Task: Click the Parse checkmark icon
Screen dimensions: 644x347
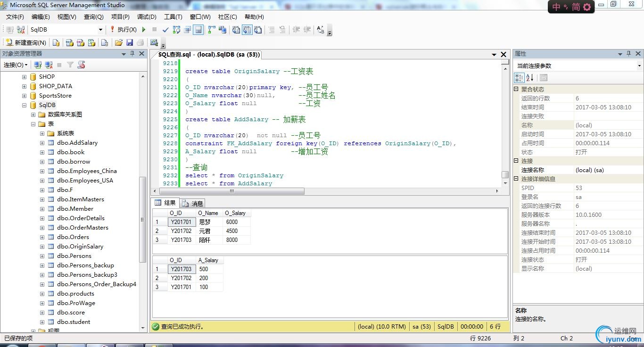Action: point(165,30)
